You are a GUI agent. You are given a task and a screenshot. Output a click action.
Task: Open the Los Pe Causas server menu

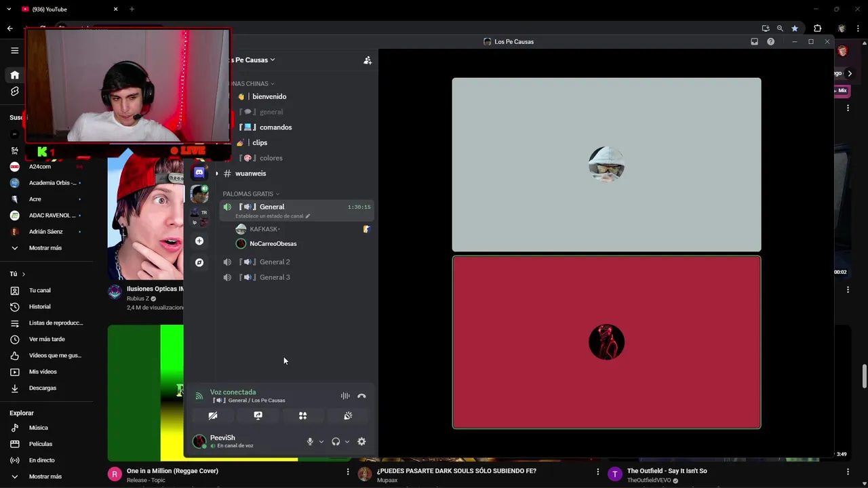pyautogui.click(x=251, y=60)
